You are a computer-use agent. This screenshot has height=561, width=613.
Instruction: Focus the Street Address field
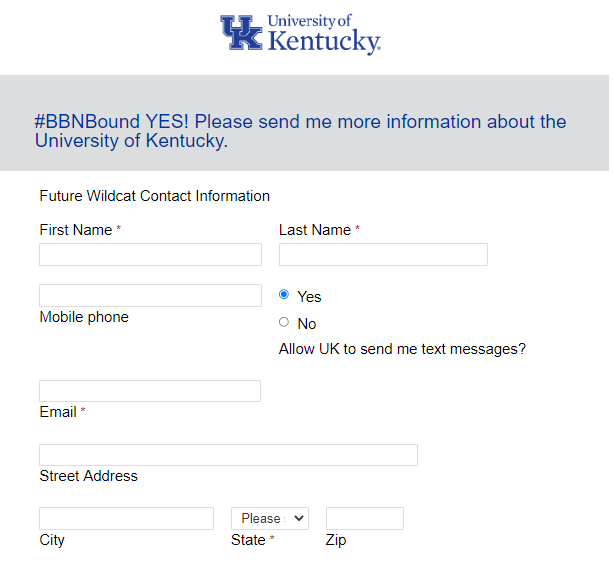coord(228,455)
